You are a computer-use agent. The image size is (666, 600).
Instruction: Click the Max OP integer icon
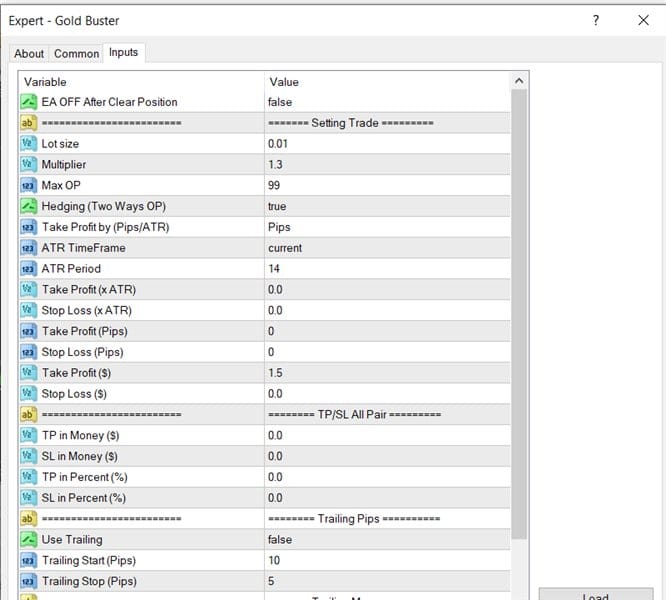coord(28,185)
